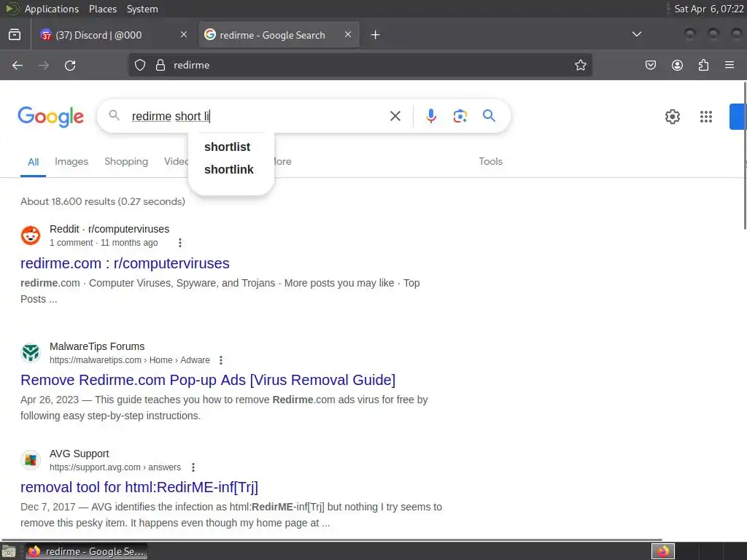Open removal tool for html:RedirME-inf[Trj]

(139, 487)
